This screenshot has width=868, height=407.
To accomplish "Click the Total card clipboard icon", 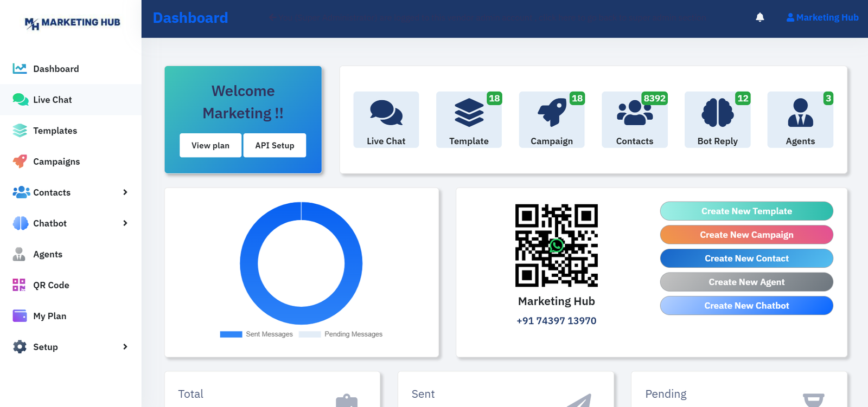I will click(347, 400).
